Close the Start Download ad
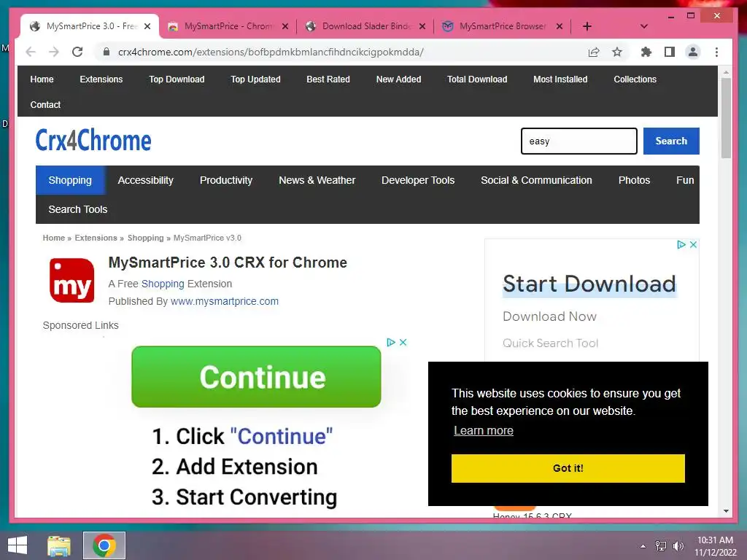Viewport: 747px width, 560px height. (694, 244)
